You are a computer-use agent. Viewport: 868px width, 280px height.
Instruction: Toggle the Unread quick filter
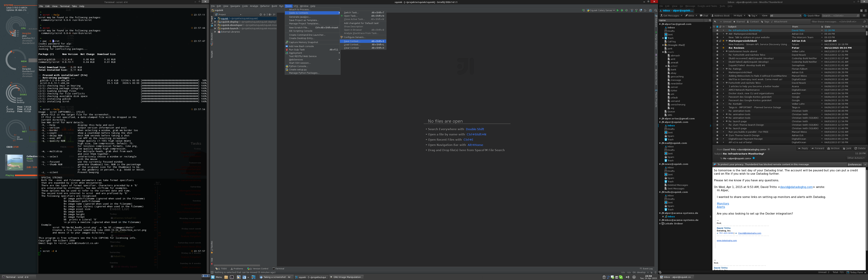coord(726,22)
